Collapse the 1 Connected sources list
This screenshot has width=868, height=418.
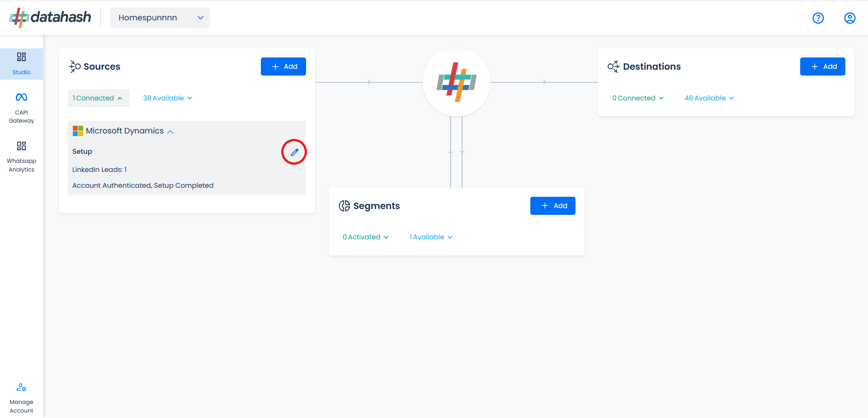98,98
